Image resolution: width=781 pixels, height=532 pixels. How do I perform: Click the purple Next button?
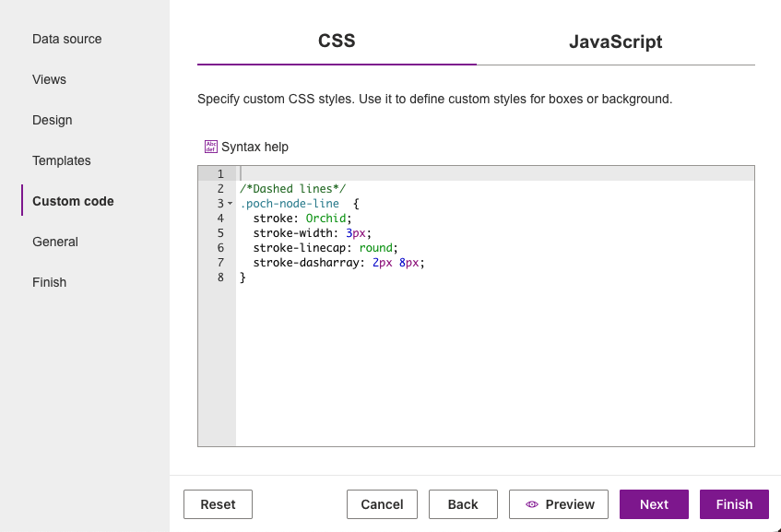click(x=654, y=504)
